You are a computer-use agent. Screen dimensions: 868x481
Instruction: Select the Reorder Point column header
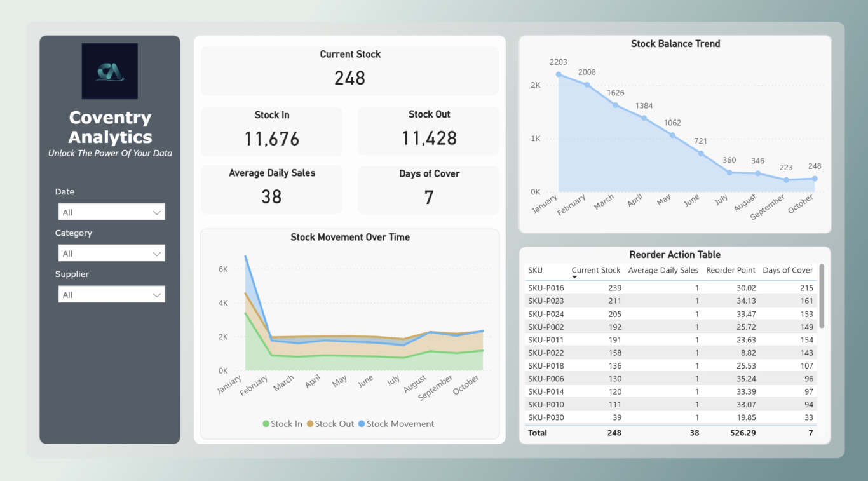[731, 270]
